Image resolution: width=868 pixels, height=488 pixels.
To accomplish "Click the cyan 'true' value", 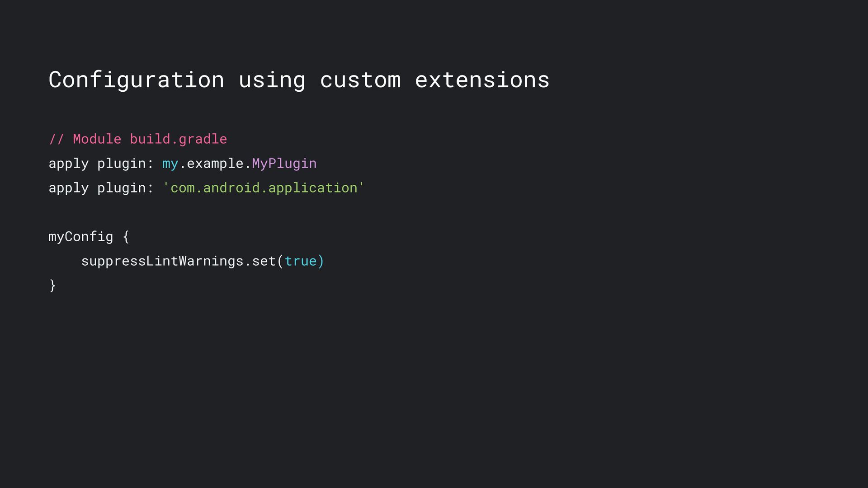I will coord(301,261).
